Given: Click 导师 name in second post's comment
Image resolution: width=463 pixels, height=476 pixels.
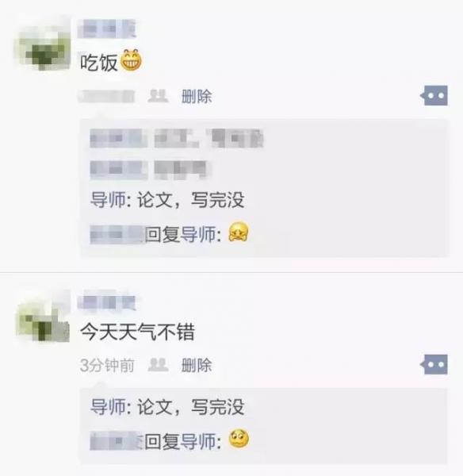Looking at the screenshot, I should click(108, 407).
